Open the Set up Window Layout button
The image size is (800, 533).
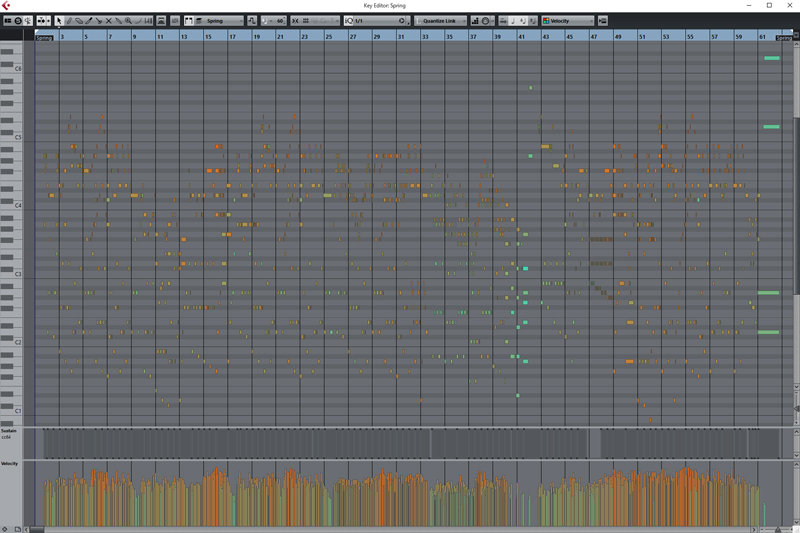8,21
